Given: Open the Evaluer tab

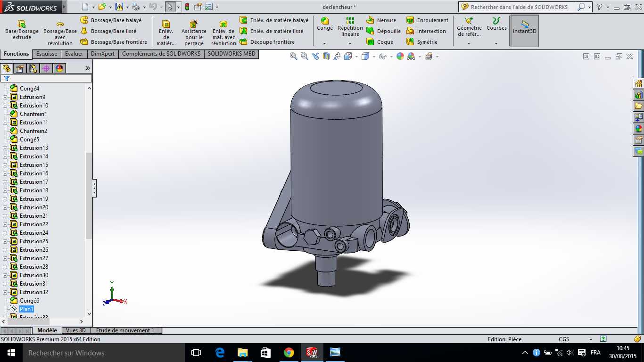Looking at the screenshot, I should tap(74, 54).
